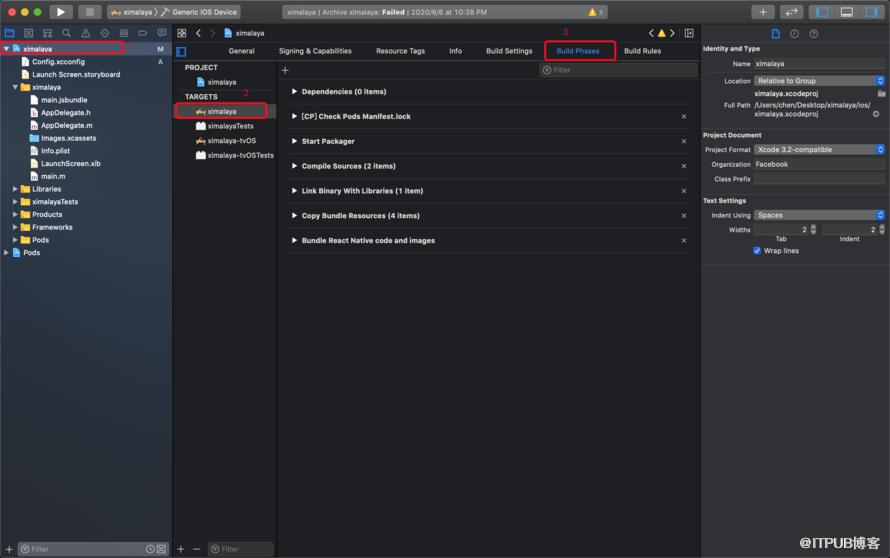This screenshot has height=558, width=890.
Task: Open the Location dropdown
Action: pyautogui.click(x=819, y=81)
